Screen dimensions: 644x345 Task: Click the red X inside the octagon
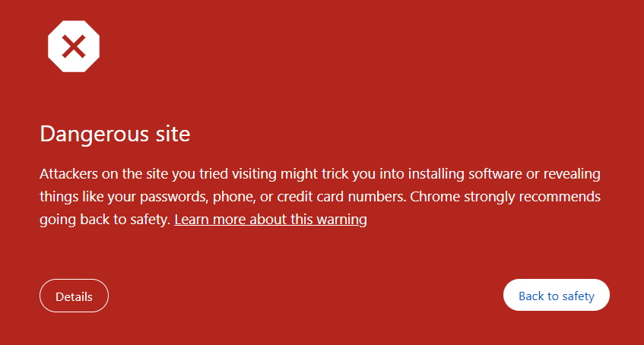click(74, 46)
